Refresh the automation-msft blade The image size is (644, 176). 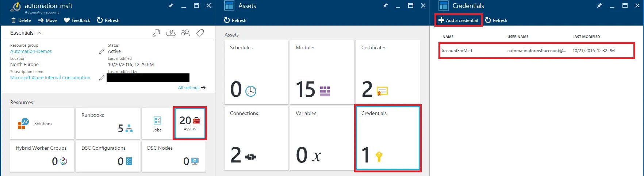click(x=108, y=20)
